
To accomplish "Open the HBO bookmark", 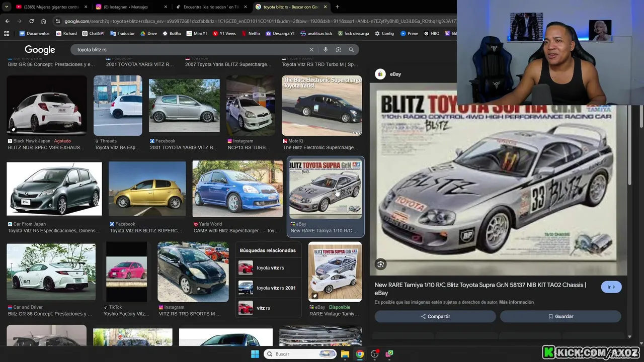I will point(431,33).
